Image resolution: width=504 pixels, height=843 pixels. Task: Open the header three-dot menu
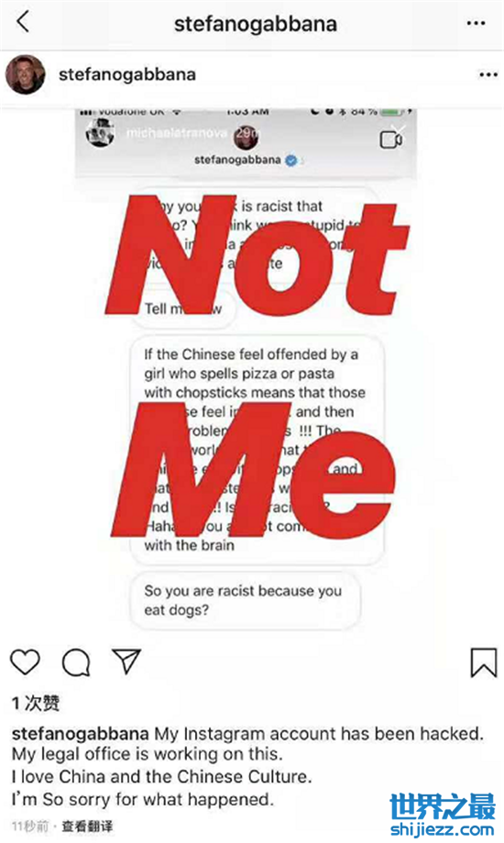[476, 23]
